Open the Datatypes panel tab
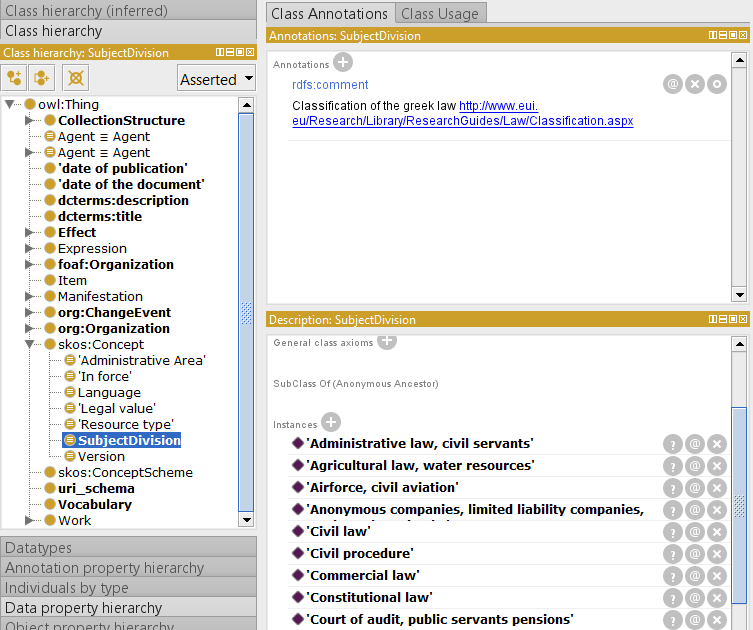Image resolution: width=753 pixels, height=630 pixels. coord(128,547)
